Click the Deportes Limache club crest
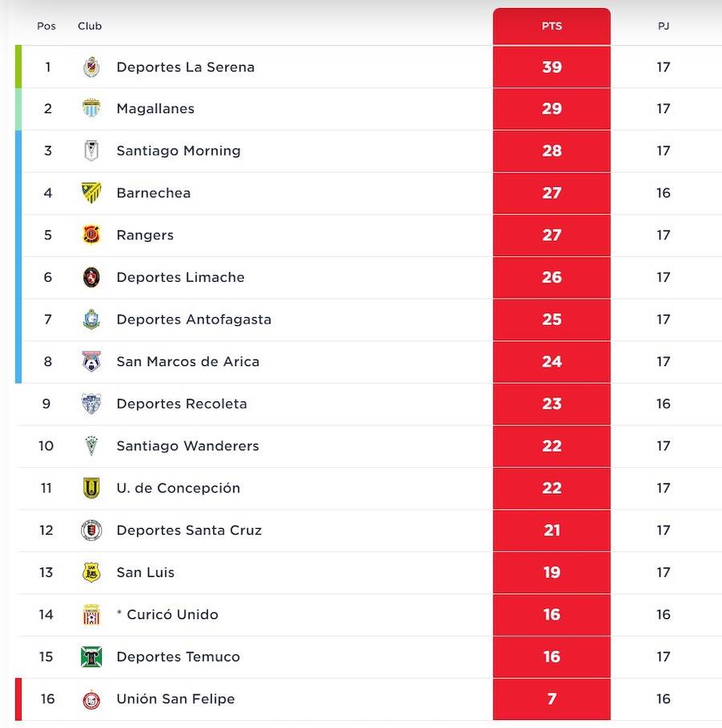Screen dimensions: 722x728 (x=91, y=277)
